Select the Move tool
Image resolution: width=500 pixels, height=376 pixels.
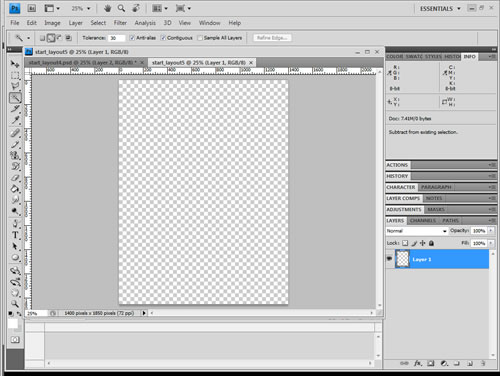pos(15,63)
